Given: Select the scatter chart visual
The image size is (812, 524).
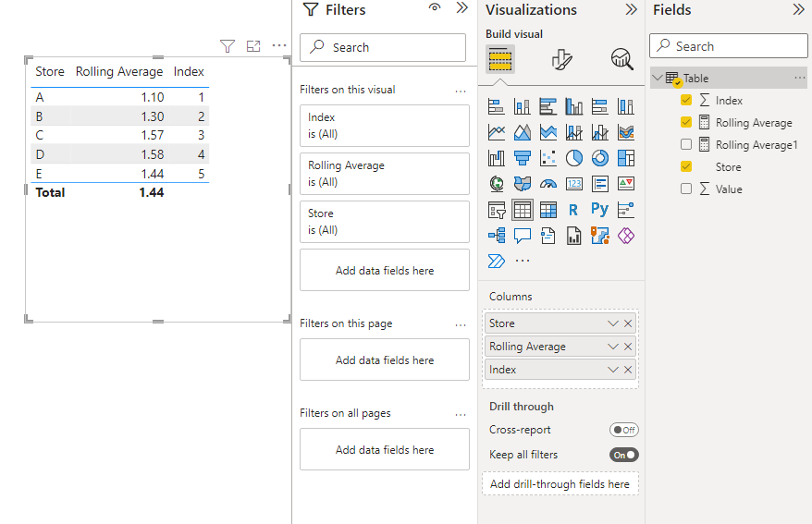Looking at the screenshot, I should click(x=547, y=158).
